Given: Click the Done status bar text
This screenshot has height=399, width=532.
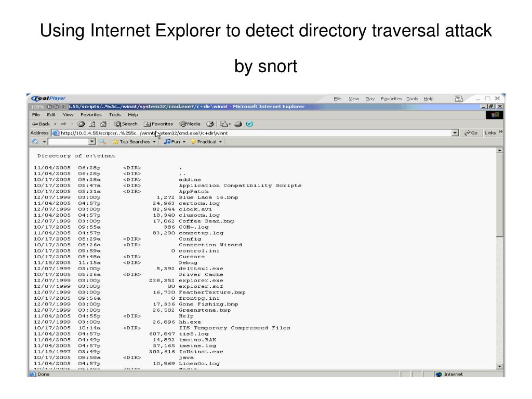Looking at the screenshot, I should click(44, 374).
